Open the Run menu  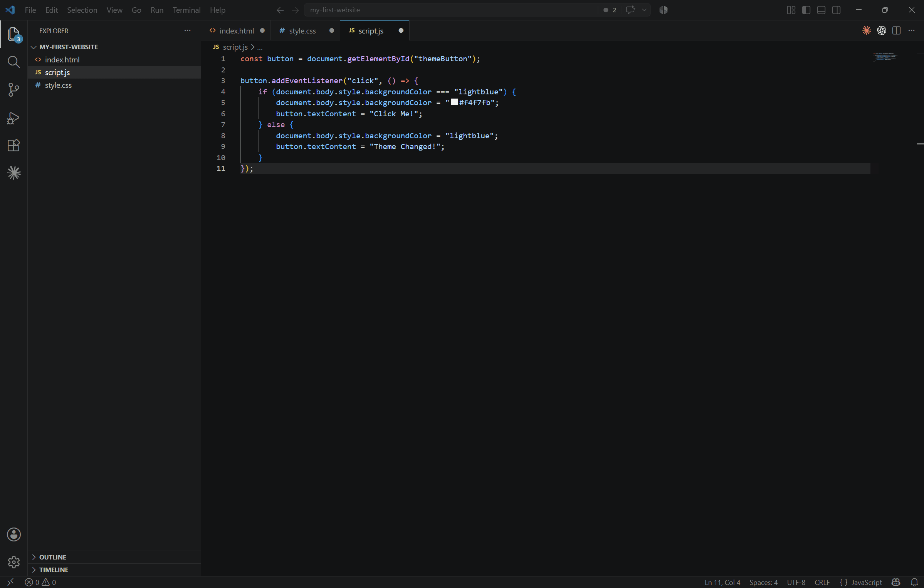(157, 10)
